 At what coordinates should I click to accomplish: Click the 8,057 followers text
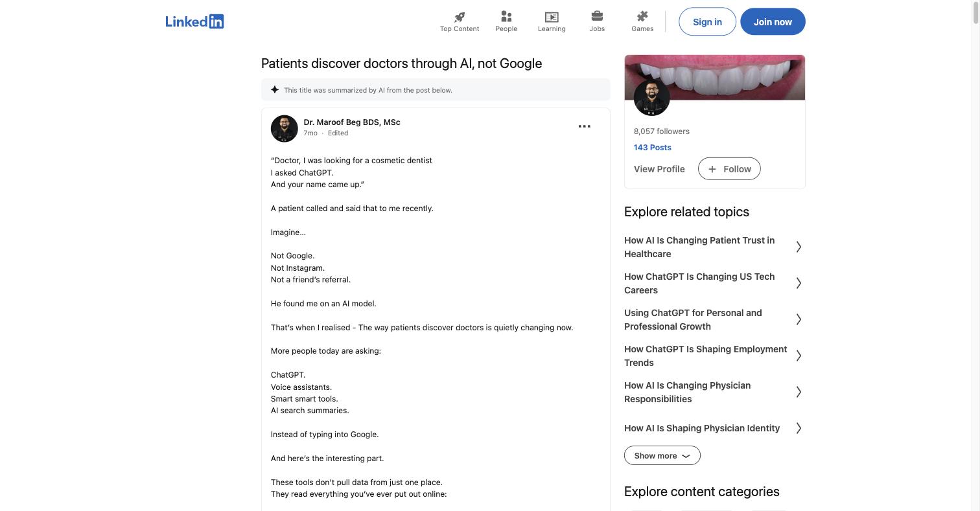[662, 131]
